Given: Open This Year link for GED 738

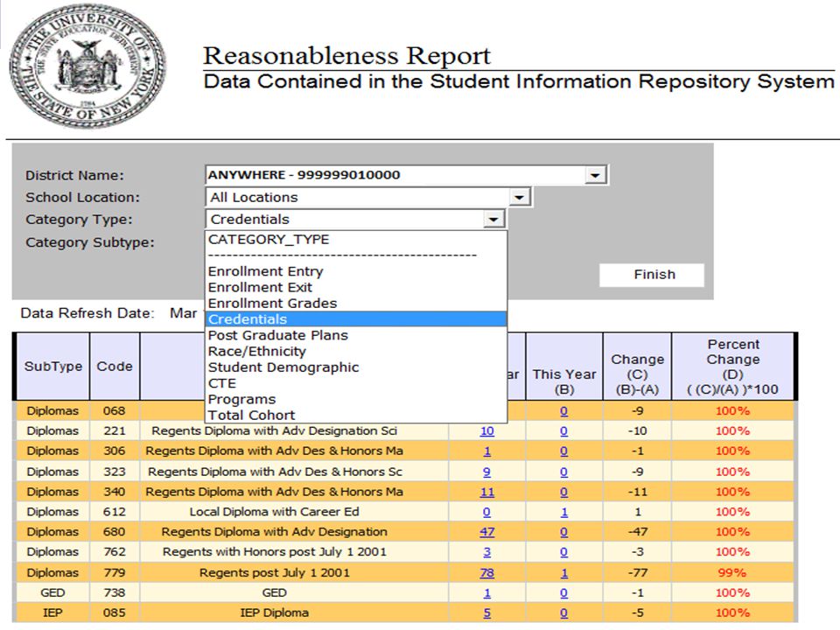Looking at the screenshot, I should (564, 593).
